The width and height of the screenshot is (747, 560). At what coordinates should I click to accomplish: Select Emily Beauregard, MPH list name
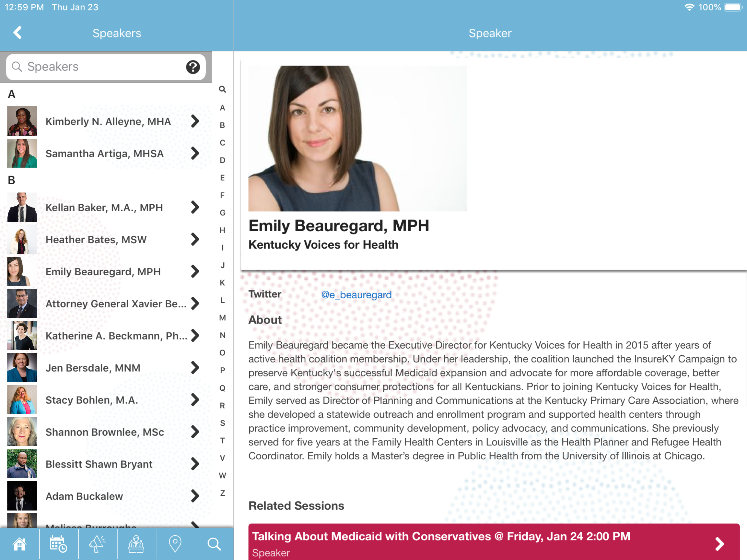(103, 272)
